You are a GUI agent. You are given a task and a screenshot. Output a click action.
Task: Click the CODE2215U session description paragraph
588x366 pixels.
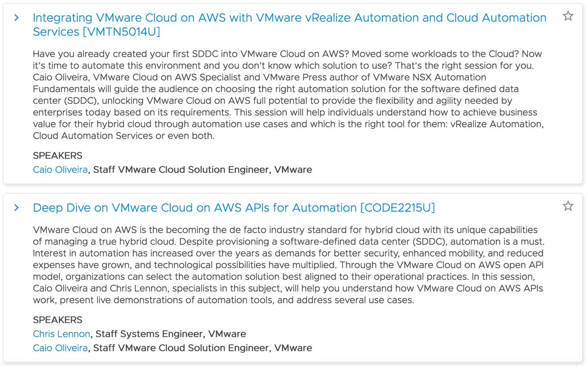click(288, 265)
